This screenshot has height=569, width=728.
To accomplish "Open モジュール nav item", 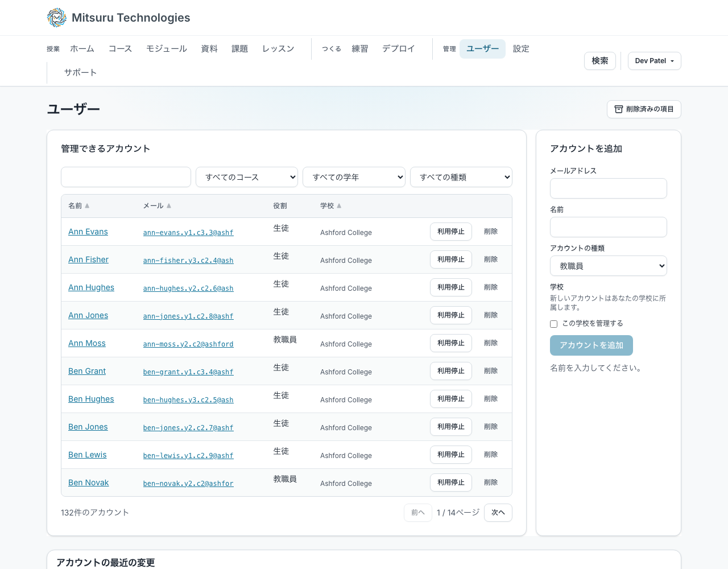I will [167, 49].
